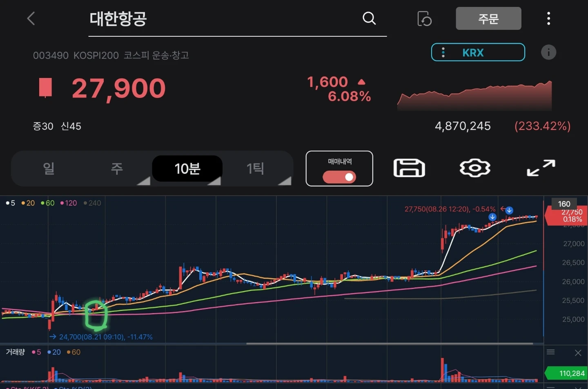Expand the 1틱 tick dropdown triangle
The height and width of the screenshot is (389, 588).
pyautogui.click(x=285, y=181)
